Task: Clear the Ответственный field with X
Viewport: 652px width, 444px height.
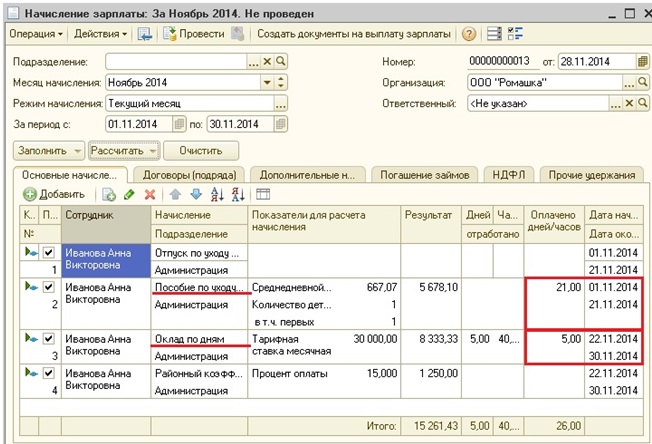Action: coord(629,104)
